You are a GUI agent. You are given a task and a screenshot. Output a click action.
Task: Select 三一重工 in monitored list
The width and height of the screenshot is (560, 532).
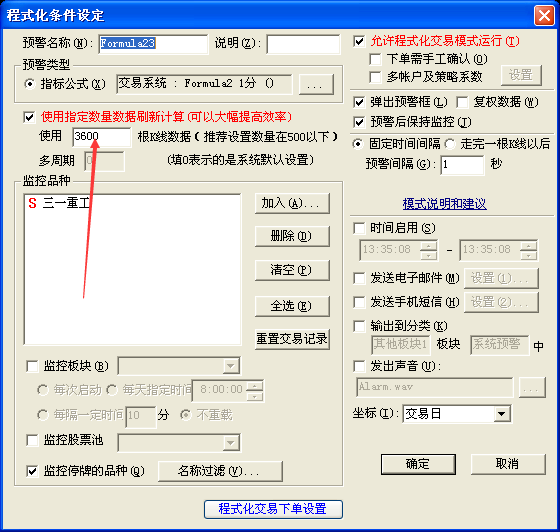point(60,203)
